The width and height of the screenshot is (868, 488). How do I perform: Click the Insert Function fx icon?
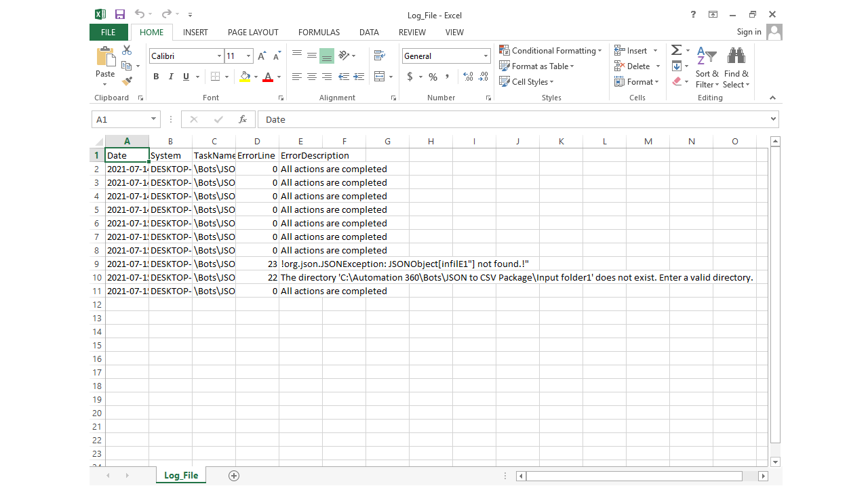[x=242, y=119]
